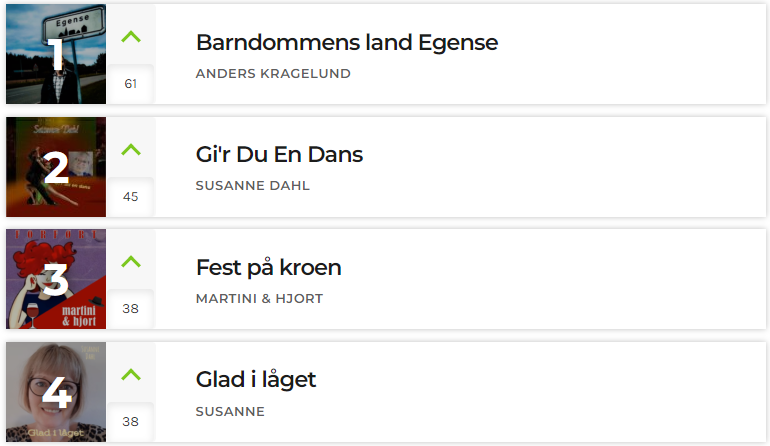The height and width of the screenshot is (446, 770).
Task: Open Glad i låget portrait cover
Action: pyautogui.click(x=56, y=392)
